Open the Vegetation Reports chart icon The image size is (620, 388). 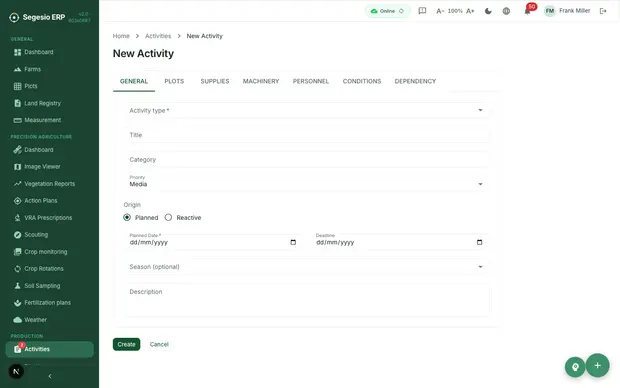pos(17,184)
